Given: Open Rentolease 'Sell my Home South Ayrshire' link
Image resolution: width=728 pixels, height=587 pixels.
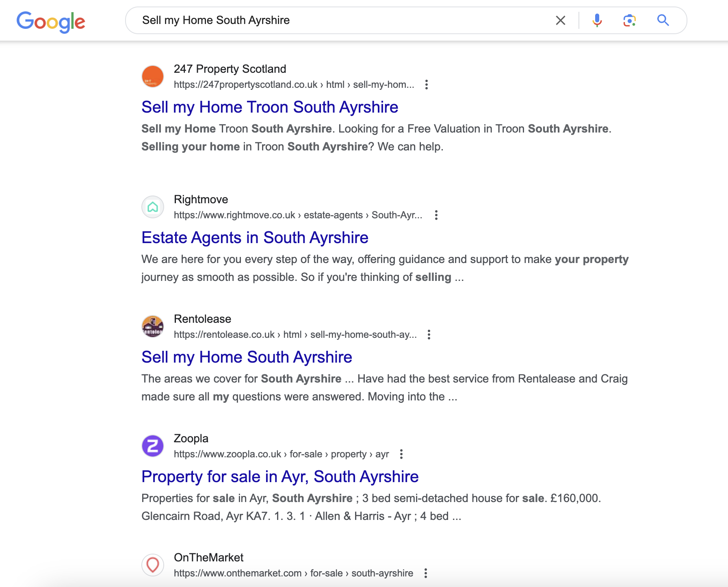Looking at the screenshot, I should click(247, 357).
